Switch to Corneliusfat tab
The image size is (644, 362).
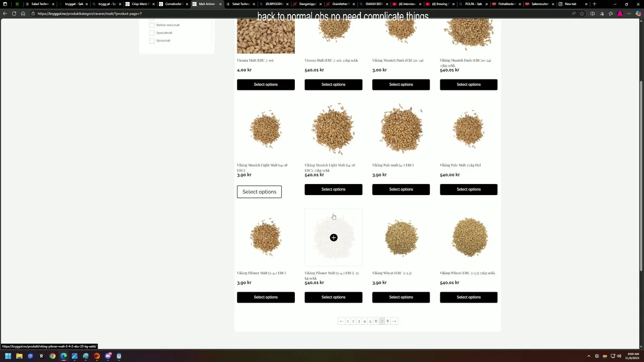point(173,4)
